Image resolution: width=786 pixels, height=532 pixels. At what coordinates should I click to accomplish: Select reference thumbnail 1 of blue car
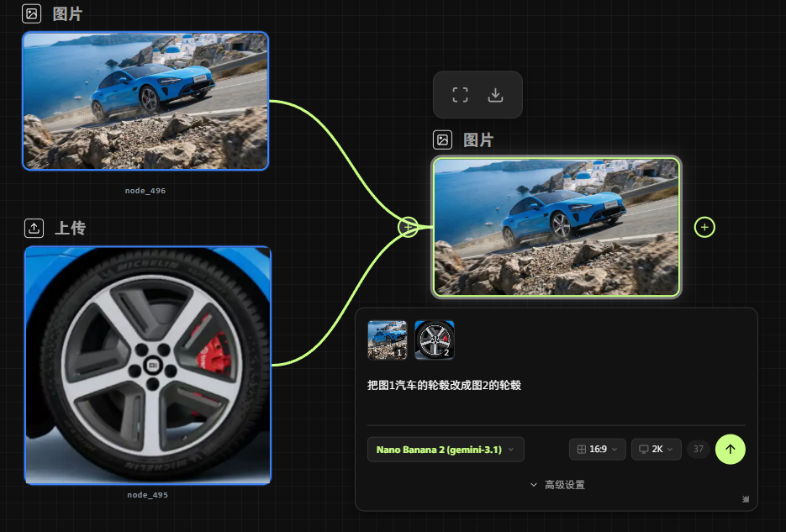click(x=387, y=340)
